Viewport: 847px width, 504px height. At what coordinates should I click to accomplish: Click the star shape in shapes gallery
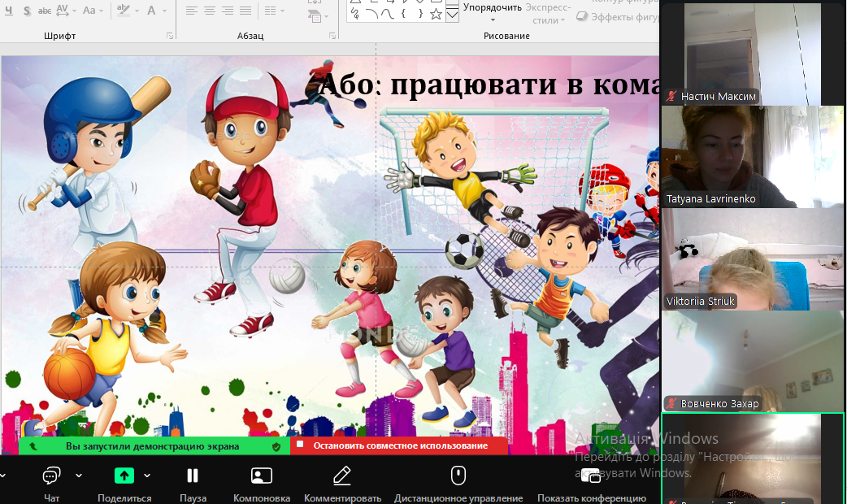pyautogui.click(x=436, y=14)
